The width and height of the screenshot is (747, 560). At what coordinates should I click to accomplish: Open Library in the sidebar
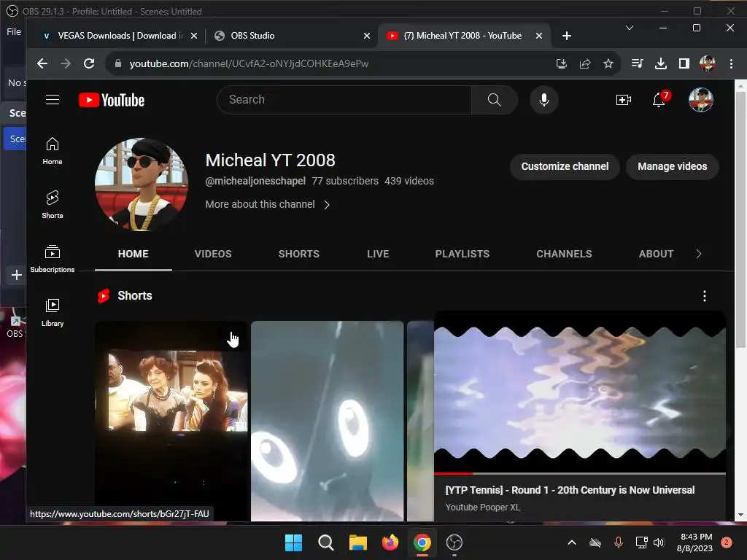pyautogui.click(x=53, y=312)
